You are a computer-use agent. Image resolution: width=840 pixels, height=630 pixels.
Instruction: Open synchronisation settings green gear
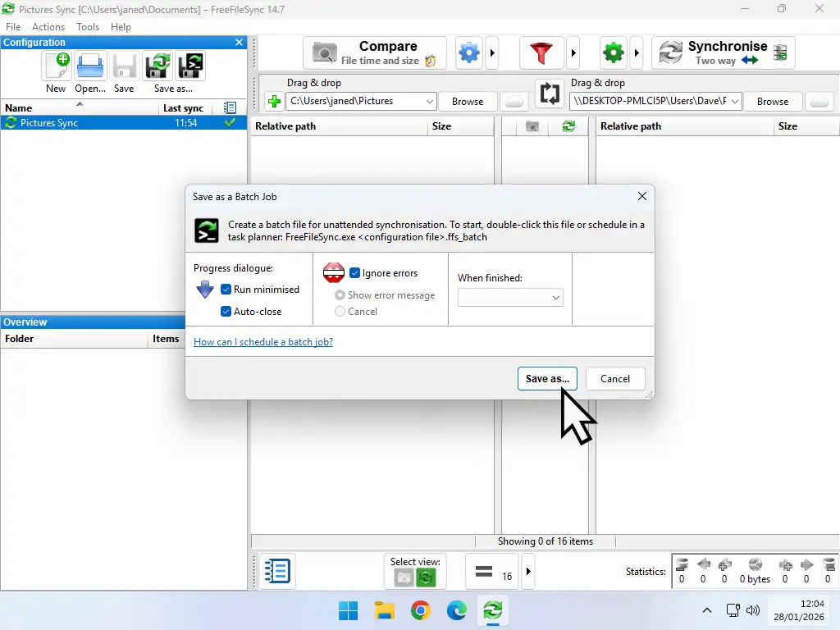coord(613,52)
